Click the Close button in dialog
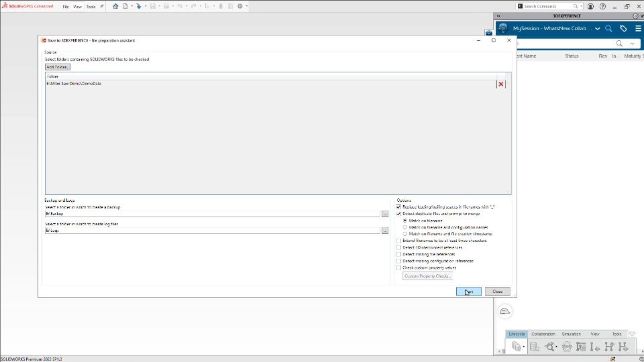Screen dimensions: 644x362 (x=497, y=292)
